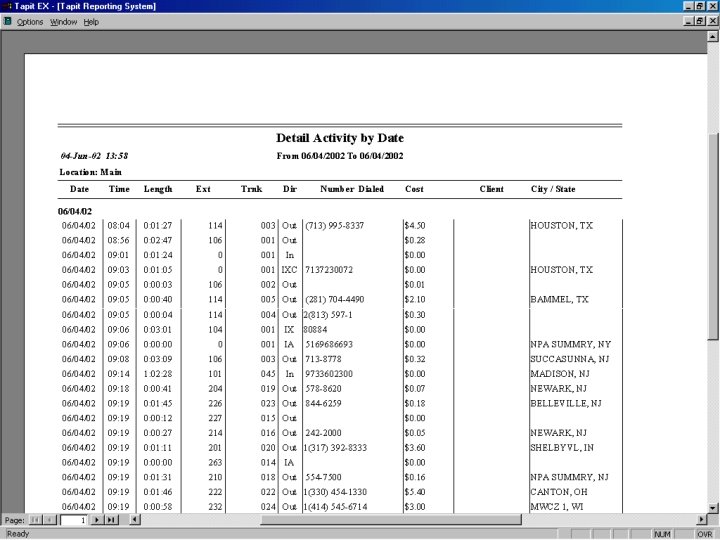Click the Date column header

(x=79, y=189)
